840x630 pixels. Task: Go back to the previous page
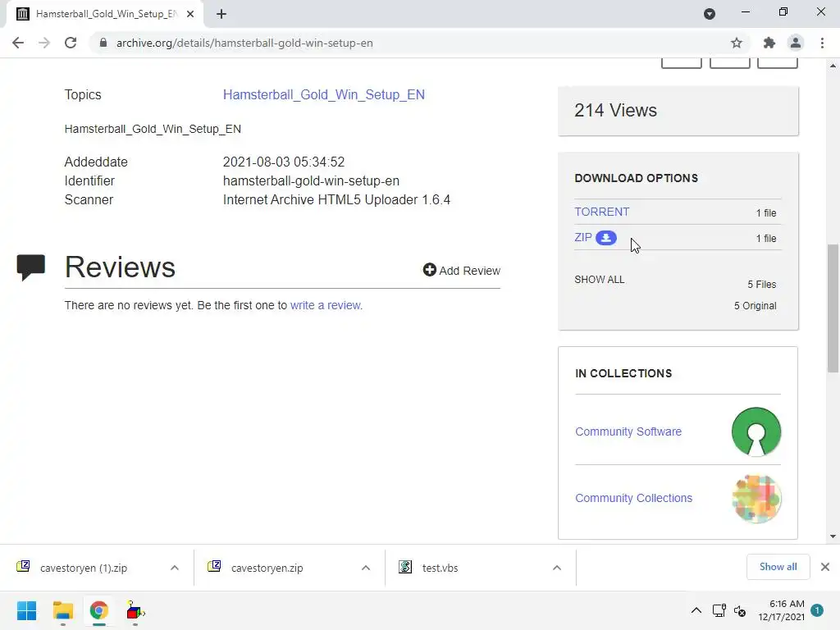pos(18,43)
